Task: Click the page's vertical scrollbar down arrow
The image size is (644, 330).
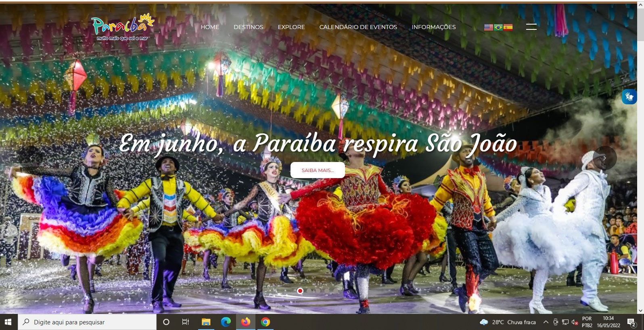Action: click(640, 311)
